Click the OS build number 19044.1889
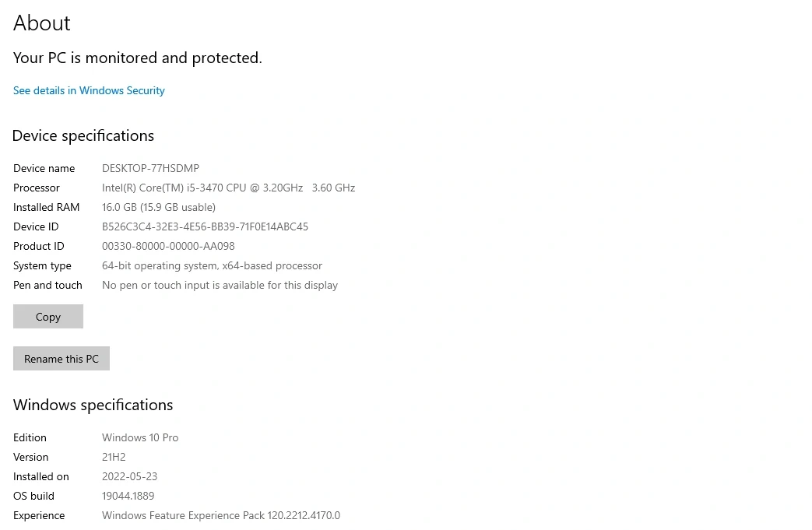The width and height of the screenshot is (812, 530). point(128,496)
